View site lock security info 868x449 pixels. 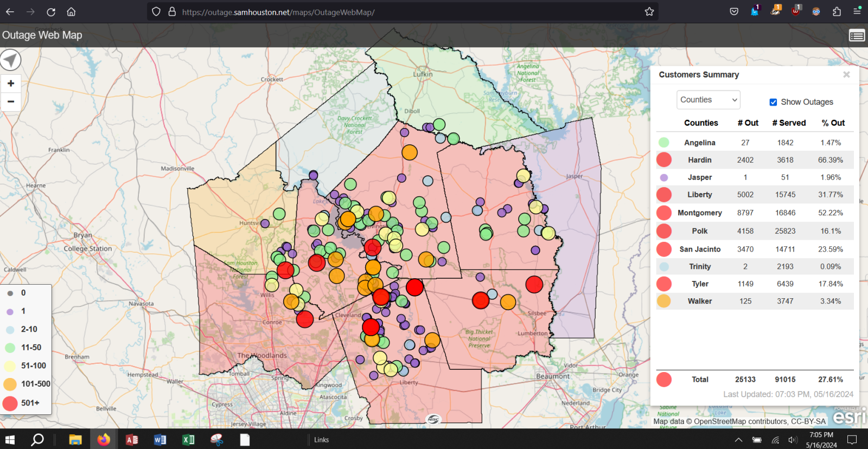pyautogui.click(x=172, y=11)
